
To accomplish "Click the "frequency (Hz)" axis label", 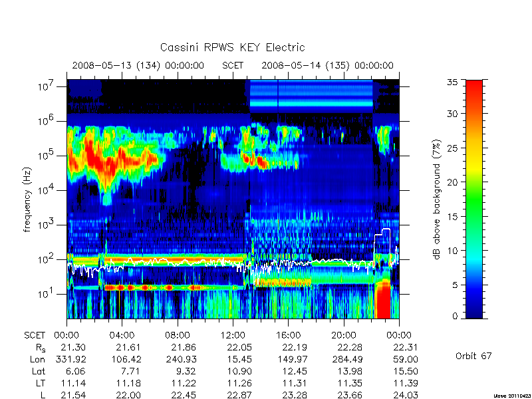I will point(27,199).
